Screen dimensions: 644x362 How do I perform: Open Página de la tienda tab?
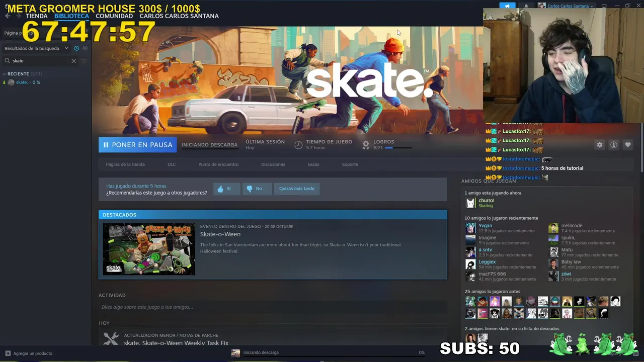pyautogui.click(x=125, y=164)
